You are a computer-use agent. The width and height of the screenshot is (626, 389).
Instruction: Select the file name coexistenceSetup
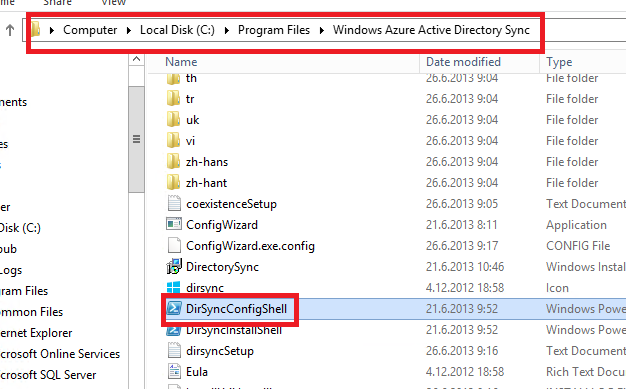tap(231, 204)
